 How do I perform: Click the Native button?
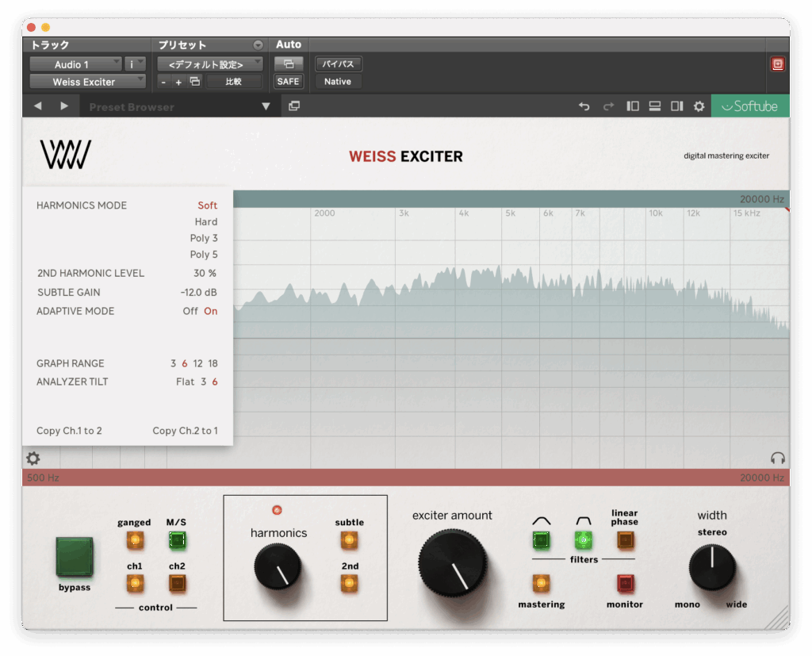coord(338,82)
